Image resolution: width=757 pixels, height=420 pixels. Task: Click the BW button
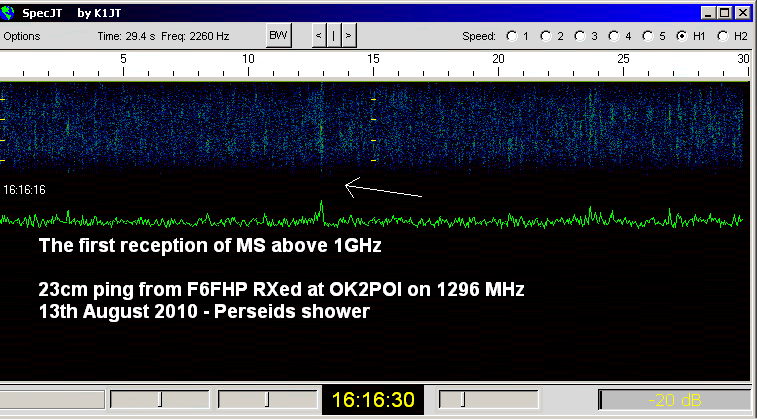click(x=279, y=36)
